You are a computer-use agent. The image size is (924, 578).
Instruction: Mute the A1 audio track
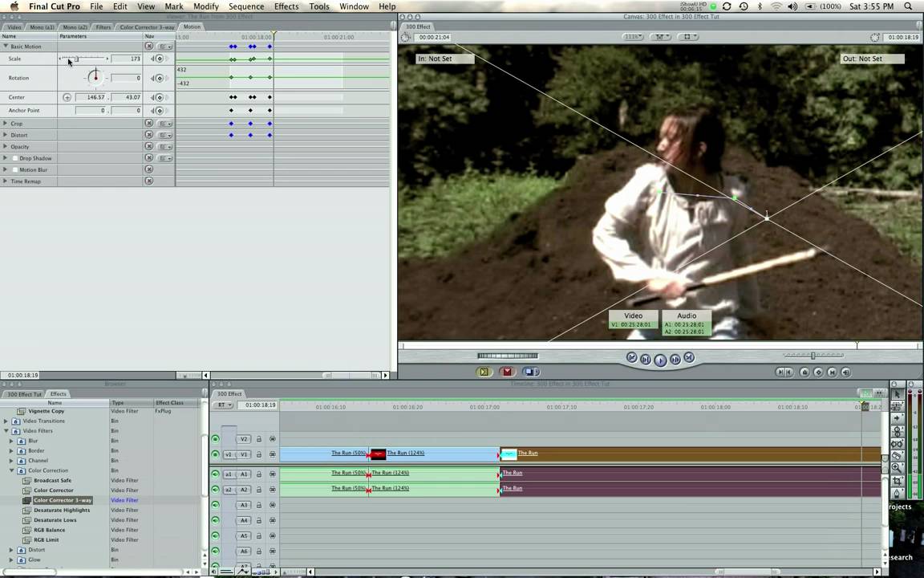coord(215,474)
